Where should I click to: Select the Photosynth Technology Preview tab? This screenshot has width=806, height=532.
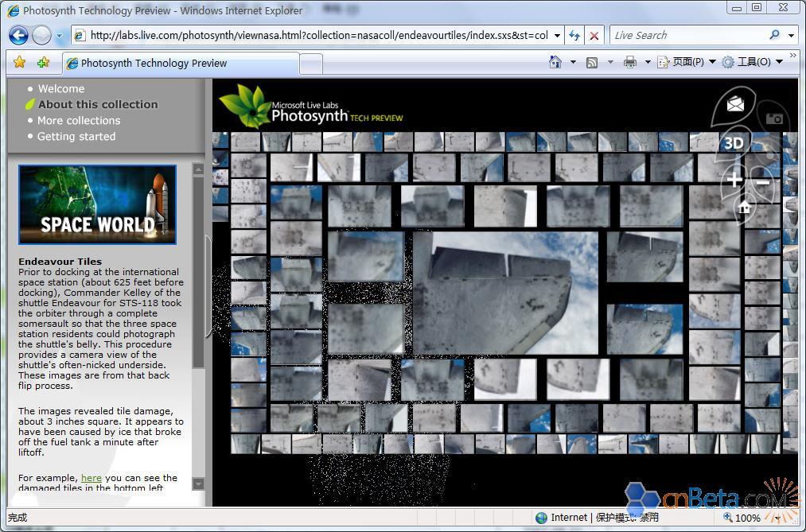pos(181,63)
